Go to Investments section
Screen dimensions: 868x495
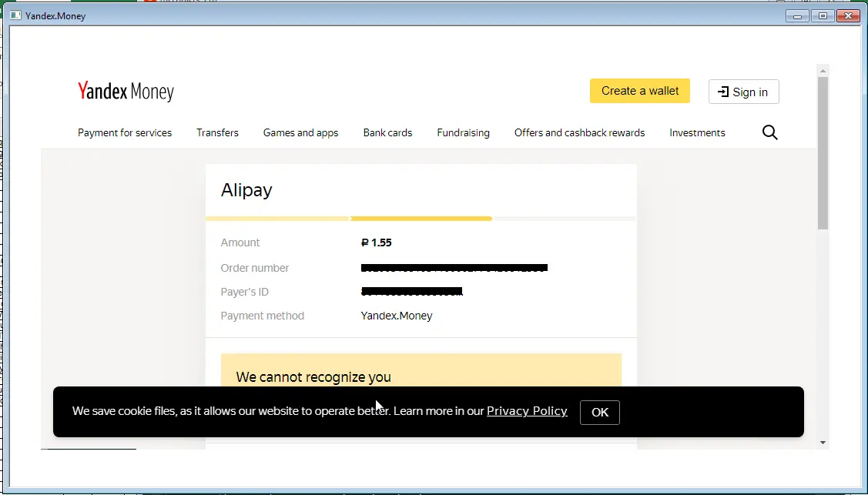(x=697, y=132)
